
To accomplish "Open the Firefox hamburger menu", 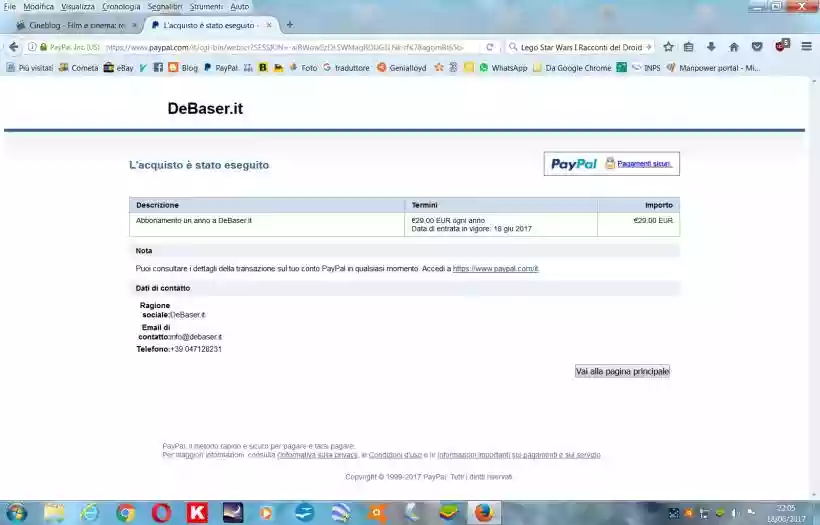I will pyautogui.click(x=806, y=47).
